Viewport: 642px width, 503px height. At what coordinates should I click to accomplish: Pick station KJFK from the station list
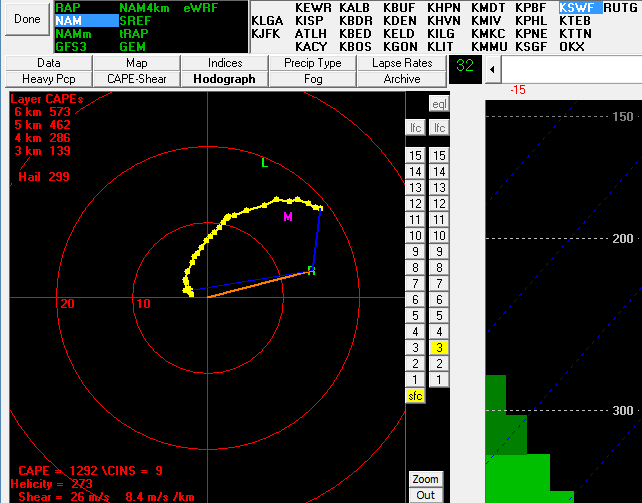[266, 33]
